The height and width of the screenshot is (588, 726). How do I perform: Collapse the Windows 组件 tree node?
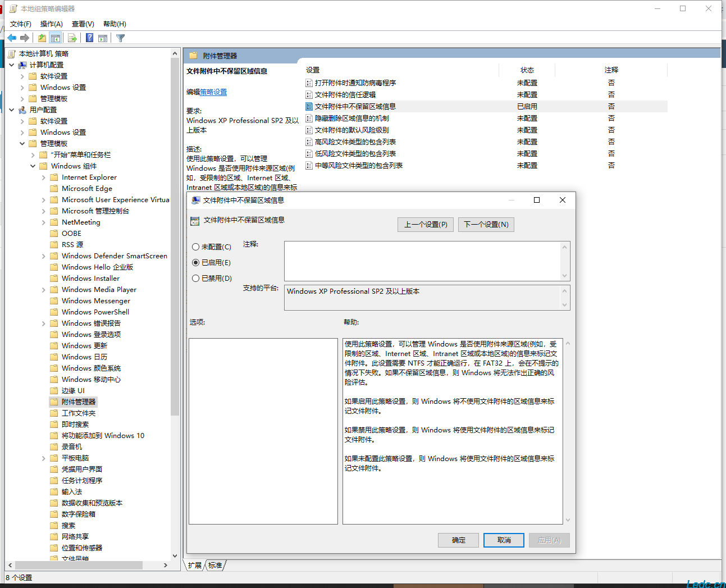pyautogui.click(x=33, y=166)
